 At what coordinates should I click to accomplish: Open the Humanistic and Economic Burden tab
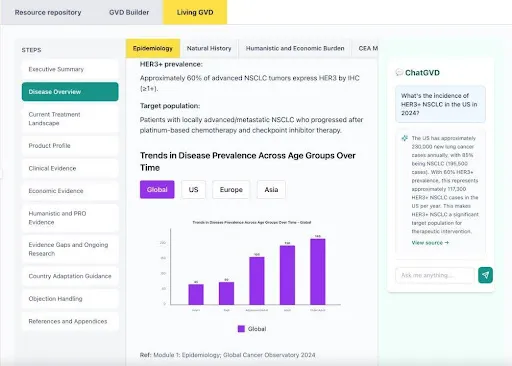click(295, 48)
